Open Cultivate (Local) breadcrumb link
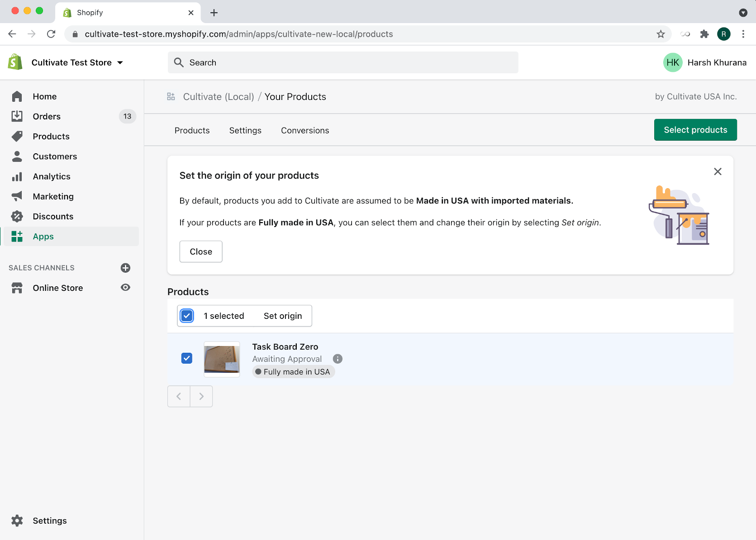Viewport: 756px width, 540px height. [219, 97]
